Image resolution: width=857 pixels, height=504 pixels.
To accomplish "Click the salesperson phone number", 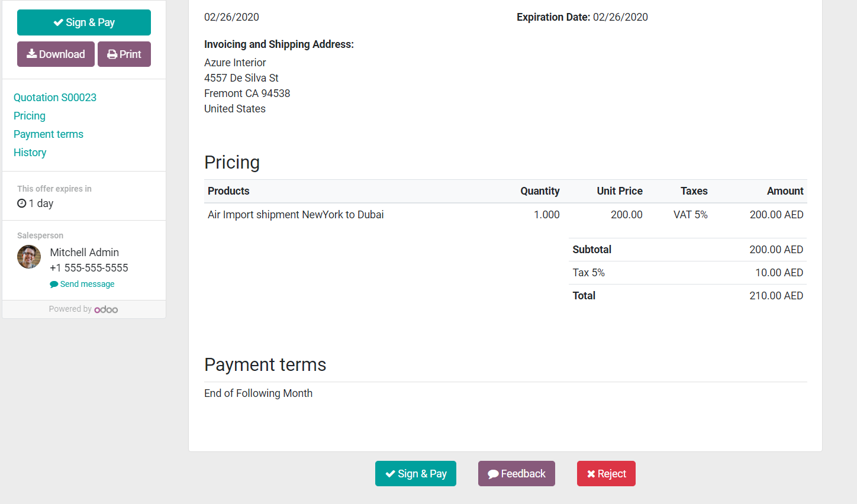I will coord(89,268).
